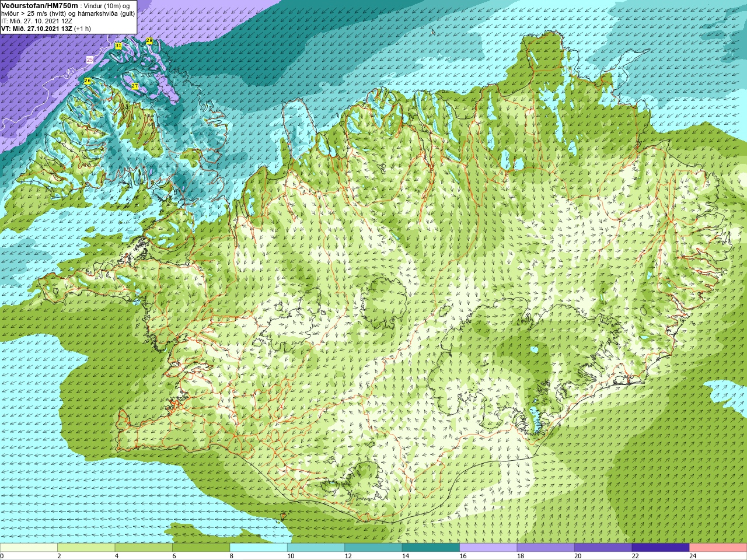This screenshot has width=747, height=560.
Task: Click the 2–4 m/s light green legend swatch
Action: pyautogui.click(x=86, y=548)
